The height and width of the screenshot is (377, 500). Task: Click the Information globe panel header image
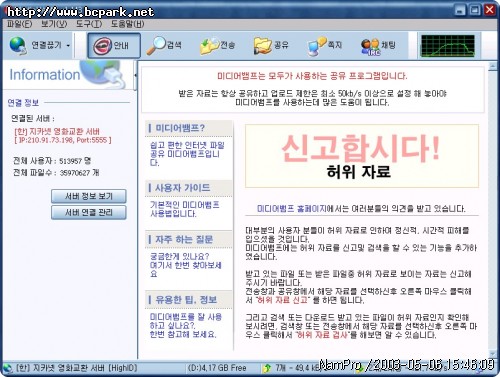pos(68,75)
